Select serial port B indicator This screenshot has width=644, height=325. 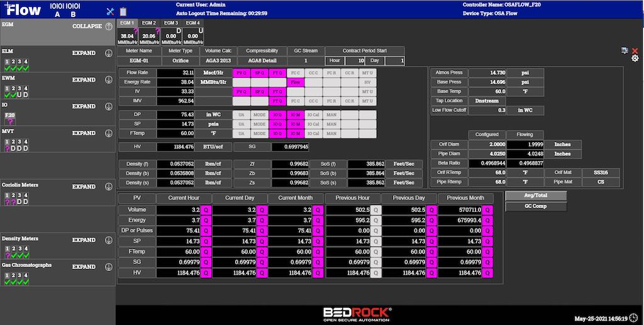(x=73, y=10)
